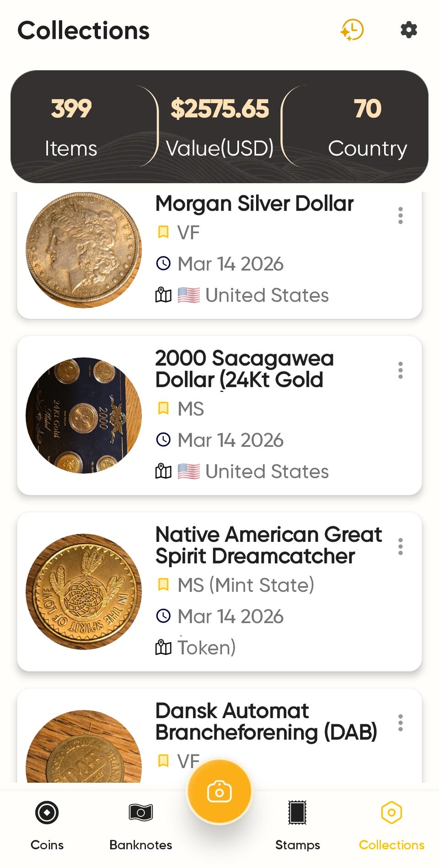Open Native American Great Spirit Dreamcatcher title
Image resolution: width=439 pixels, height=868 pixels.
[x=268, y=545]
